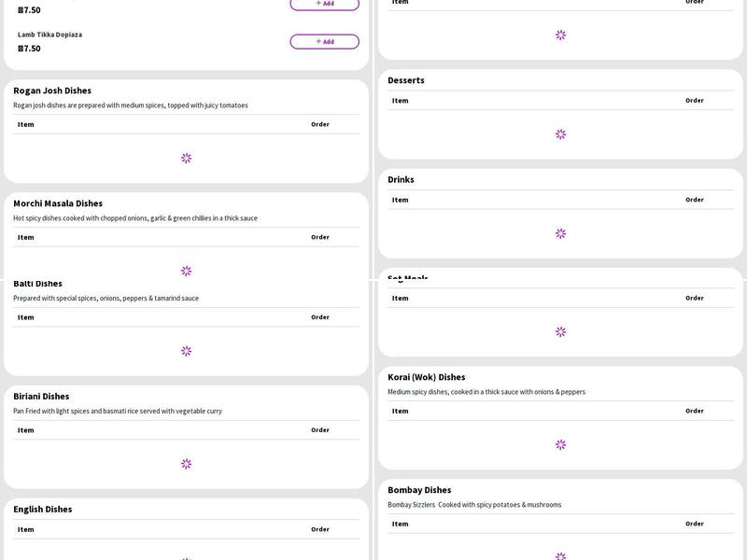Click the Bombay Dishes heading
This screenshot has width=747, height=560.
pyautogui.click(x=419, y=490)
